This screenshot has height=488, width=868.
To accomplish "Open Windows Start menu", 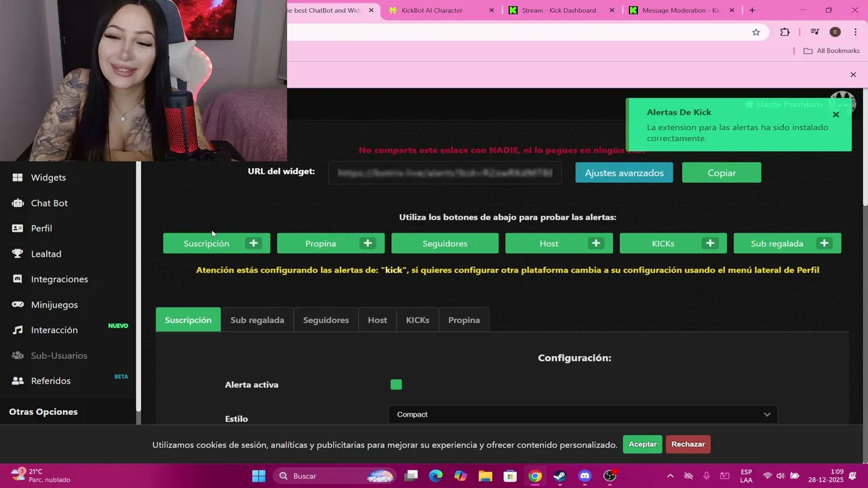I will tap(259, 476).
